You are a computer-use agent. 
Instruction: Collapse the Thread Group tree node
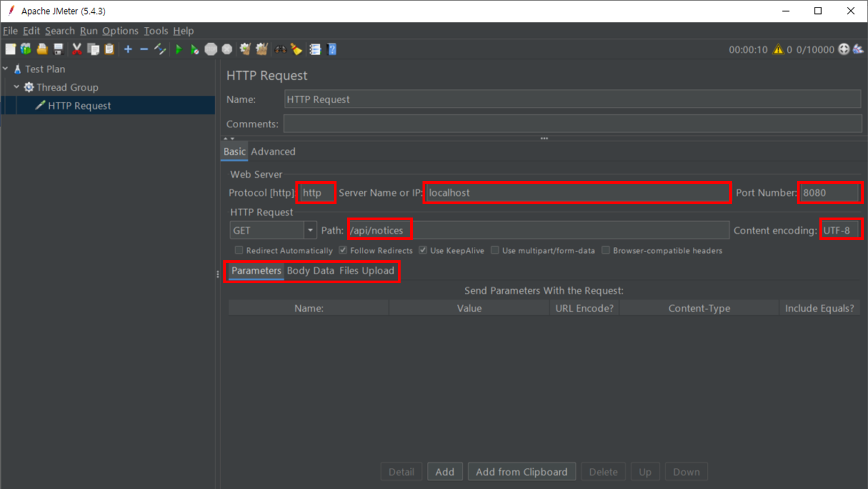pos(17,87)
